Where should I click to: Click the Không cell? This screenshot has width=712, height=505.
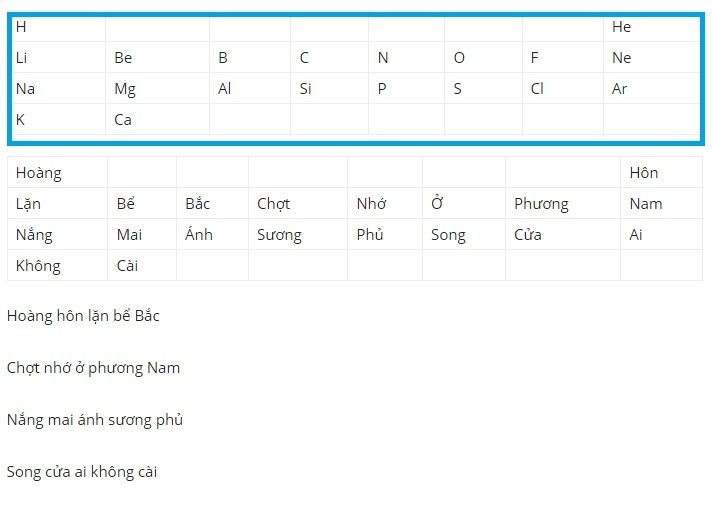[x=57, y=265]
